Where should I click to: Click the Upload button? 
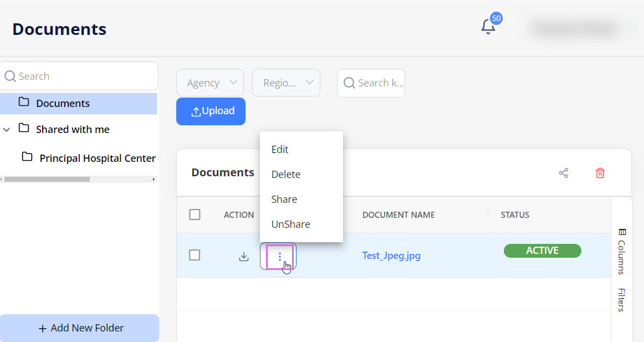point(211,111)
